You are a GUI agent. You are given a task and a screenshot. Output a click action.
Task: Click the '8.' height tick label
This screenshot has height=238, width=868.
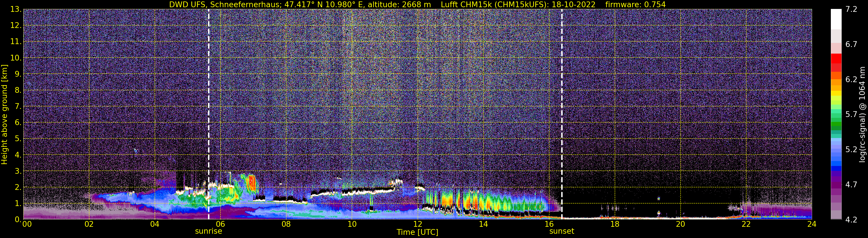point(18,90)
